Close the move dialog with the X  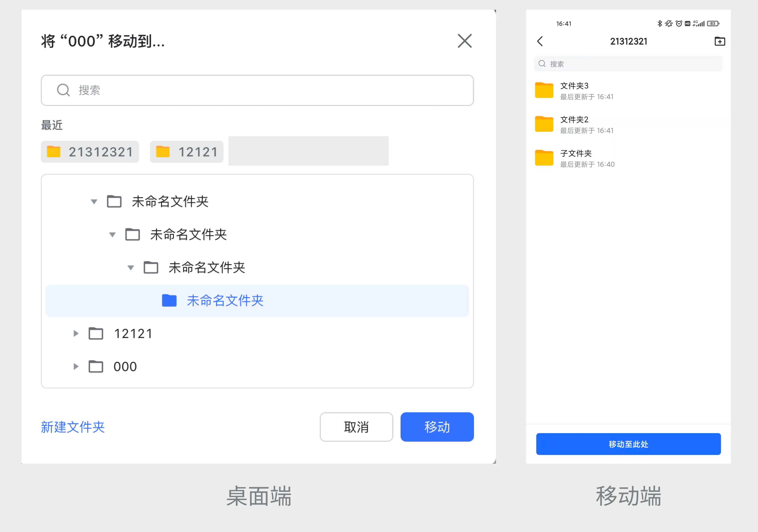[x=465, y=41]
